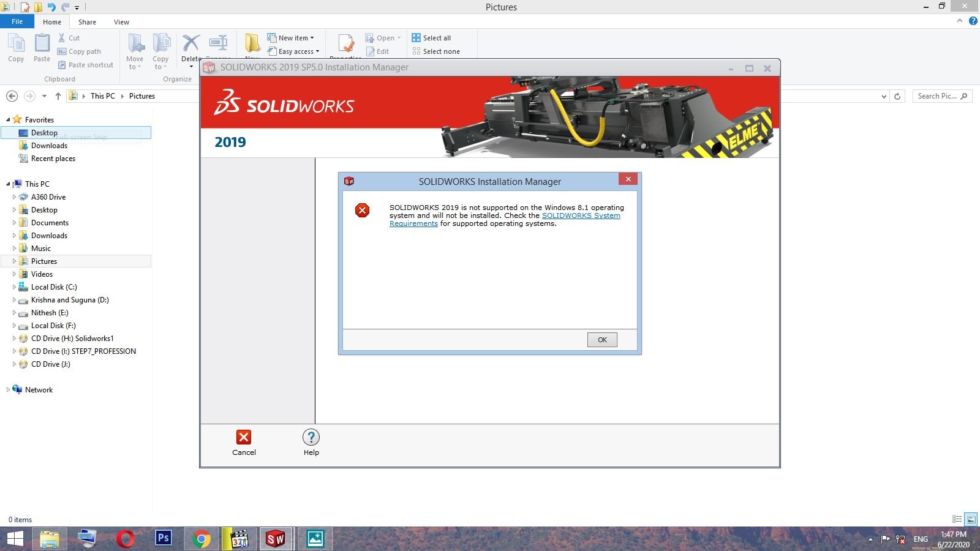This screenshot has height=551, width=980.
Task: Expand CD Drive (H:) Solidworks1 node
Action: (x=14, y=339)
